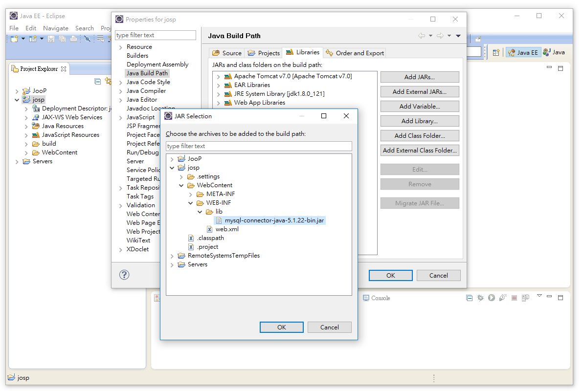Select the Libraries tab
Screen dimensions: 584x392
pos(302,52)
